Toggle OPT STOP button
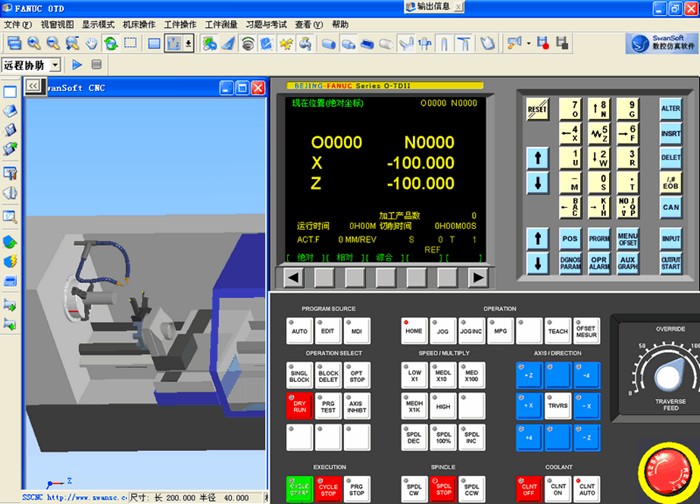This screenshot has height=504, width=700. 356,375
